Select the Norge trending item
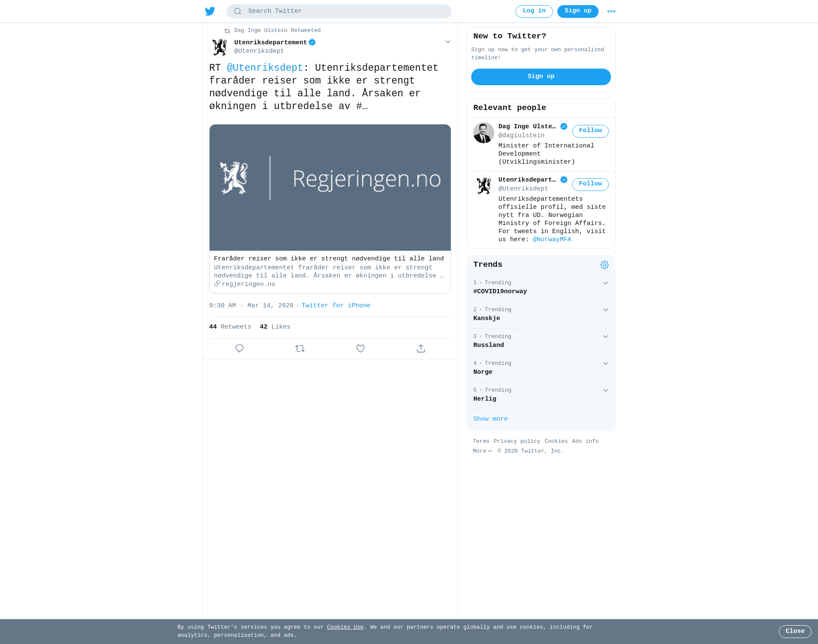 tap(541, 369)
